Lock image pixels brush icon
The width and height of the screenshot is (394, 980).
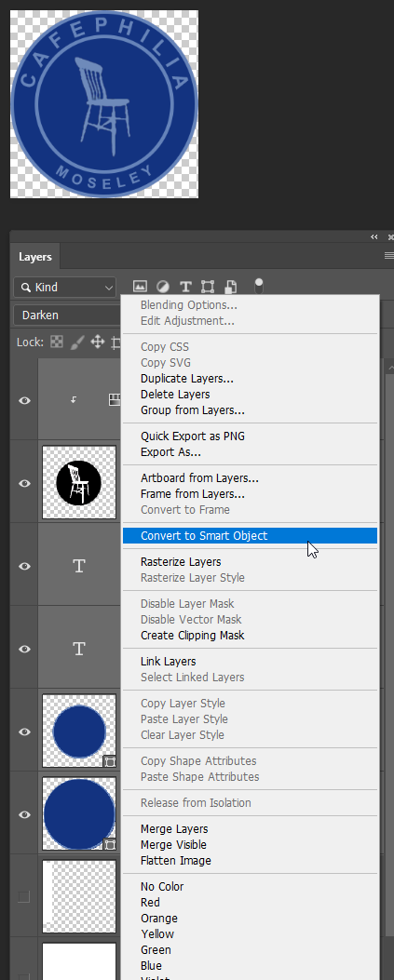pyautogui.click(x=77, y=342)
